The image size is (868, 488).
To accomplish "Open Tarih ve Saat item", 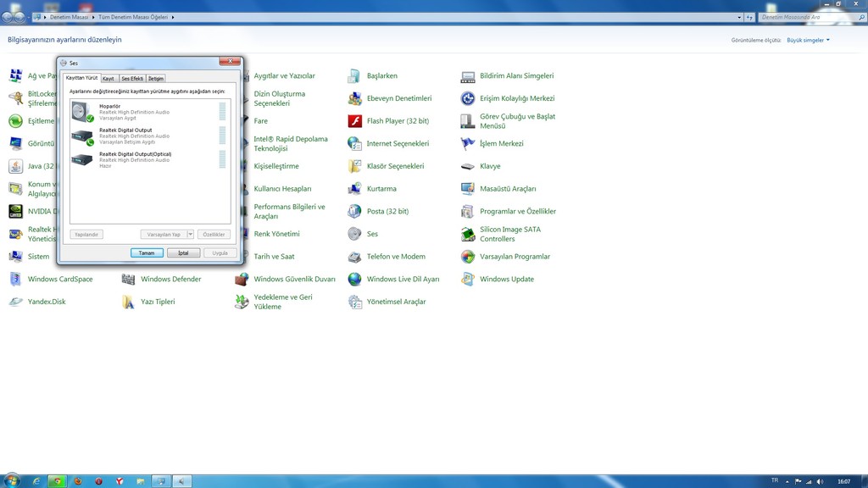I will point(274,257).
